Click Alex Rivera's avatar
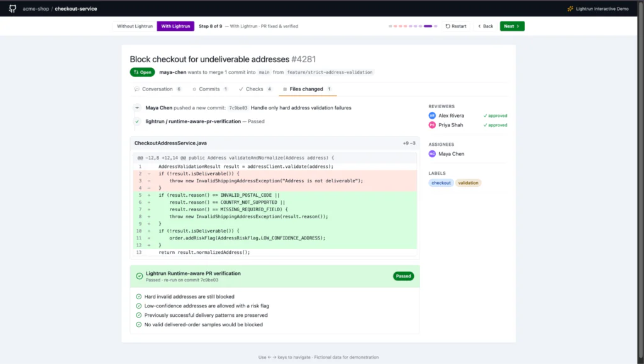 [x=432, y=116]
